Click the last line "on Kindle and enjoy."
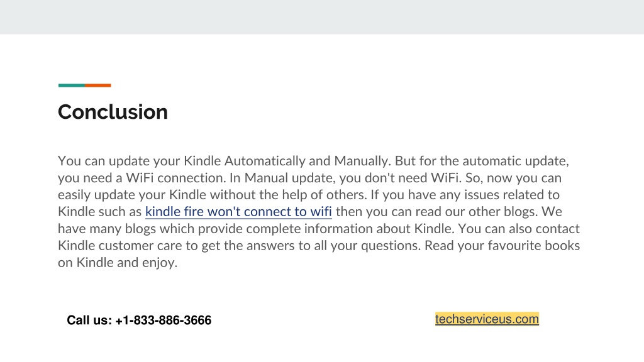Screen dimensions: 644x362 coord(118,263)
